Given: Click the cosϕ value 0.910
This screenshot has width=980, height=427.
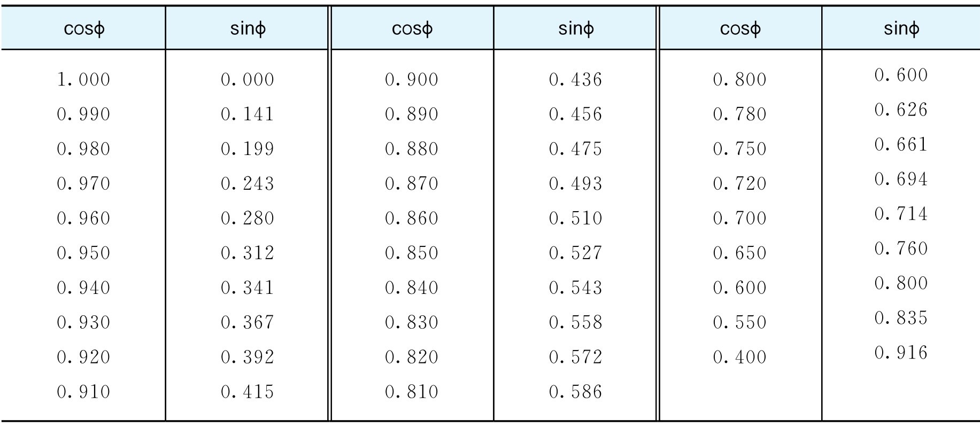Looking at the screenshot, I should pyautogui.click(x=83, y=392).
